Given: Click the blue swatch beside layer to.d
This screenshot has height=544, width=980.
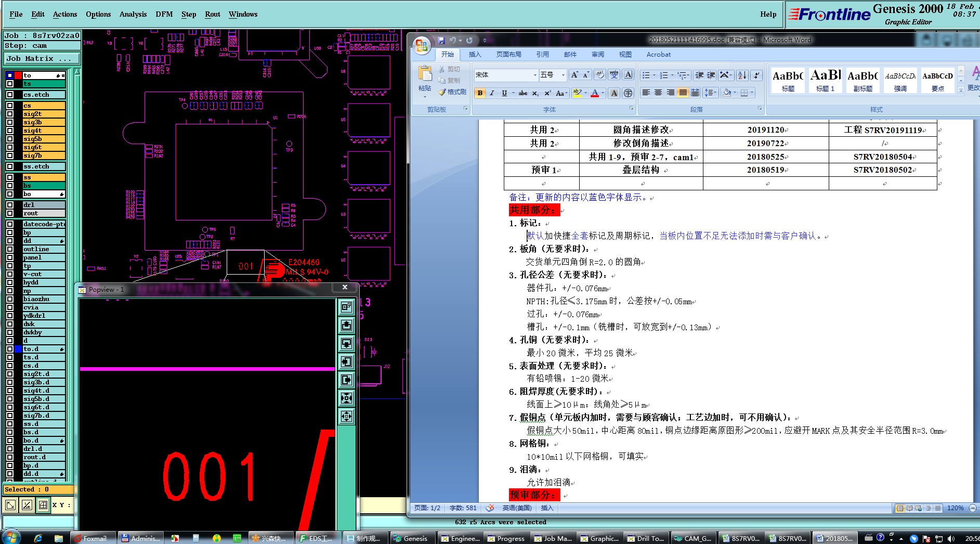Looking at the screenshot, I should pos(18,349).
